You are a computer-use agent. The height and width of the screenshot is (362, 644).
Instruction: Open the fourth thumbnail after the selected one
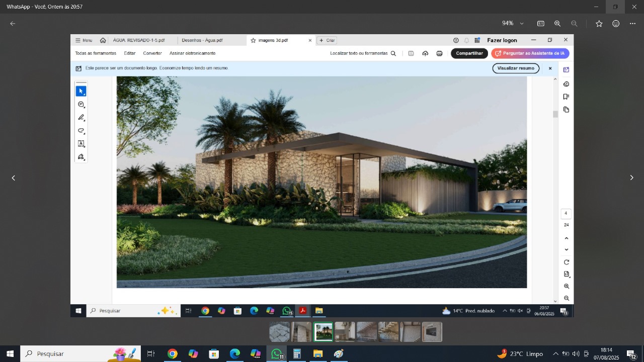point(410,332)
